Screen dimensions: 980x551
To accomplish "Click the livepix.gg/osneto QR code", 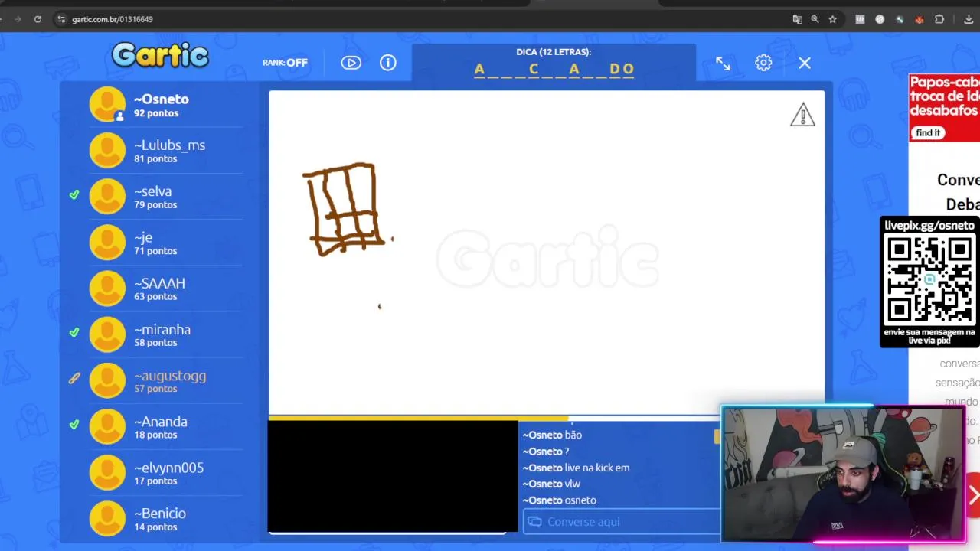I will [x=929, y=279].
